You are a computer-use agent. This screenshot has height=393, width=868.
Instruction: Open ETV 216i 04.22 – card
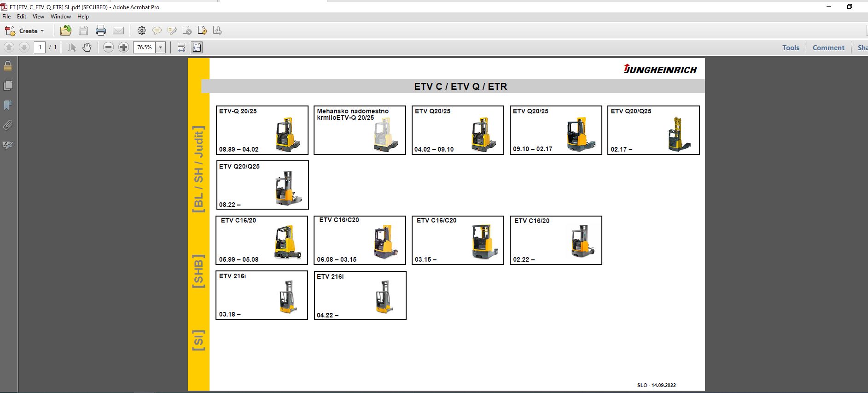point(360,295)
